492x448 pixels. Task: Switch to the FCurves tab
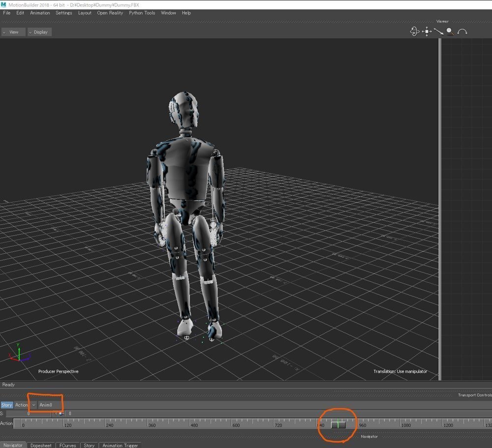tap(67, 445)
